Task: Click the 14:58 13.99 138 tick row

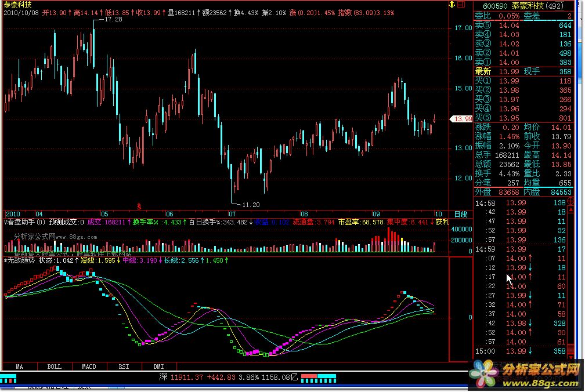Action: 521,203
